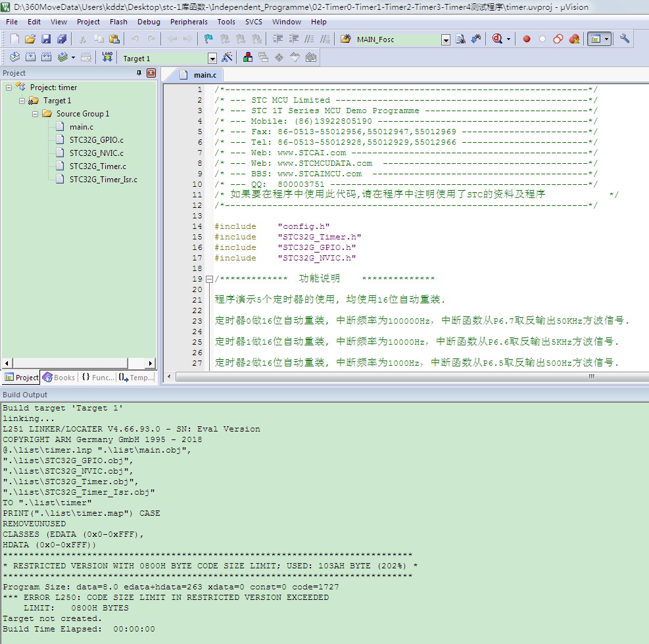This screenshot has height=644, width=649.
Task: Select main.c in project tree
Action: point(81,127)
